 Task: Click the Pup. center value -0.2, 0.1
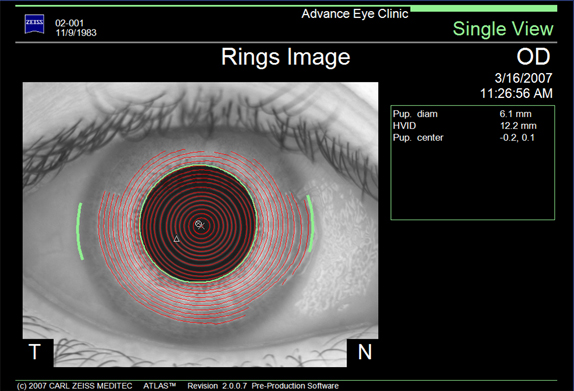[x=517, y=138]
